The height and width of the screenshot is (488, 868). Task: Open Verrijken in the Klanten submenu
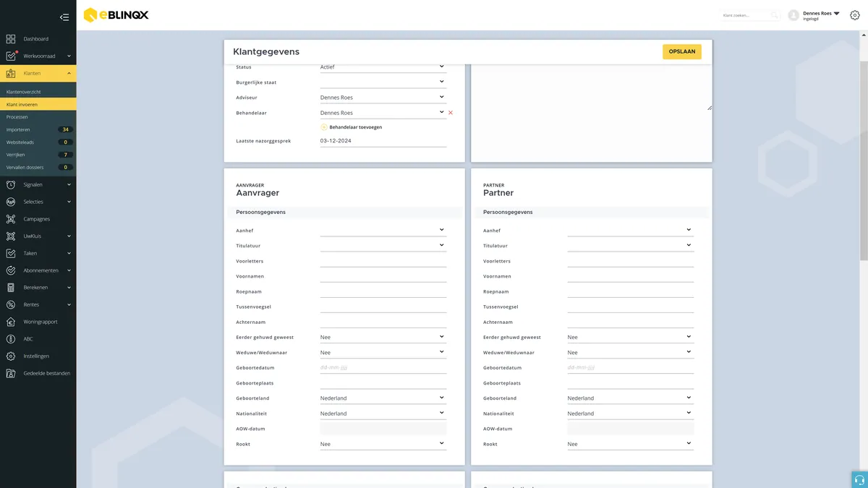click(38, 155)
